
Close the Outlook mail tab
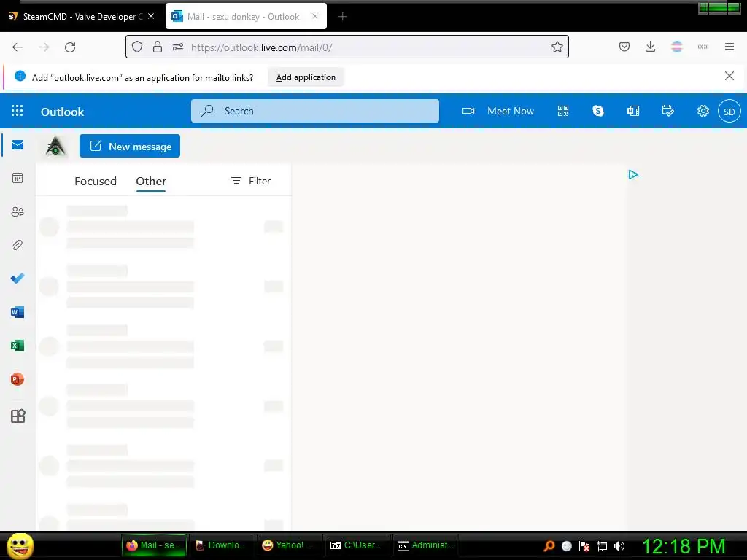point(315,16)
